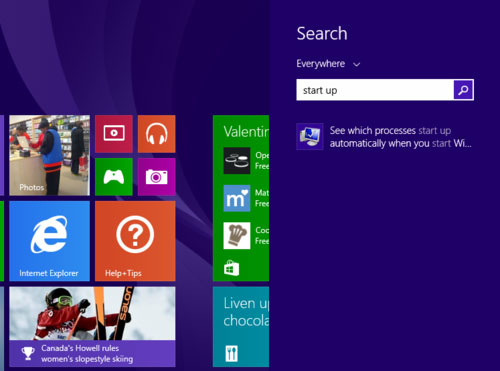Open the Camera tile
Image resolution: width=500 pixels, height=371 pixels.
[x=157, y=177]
